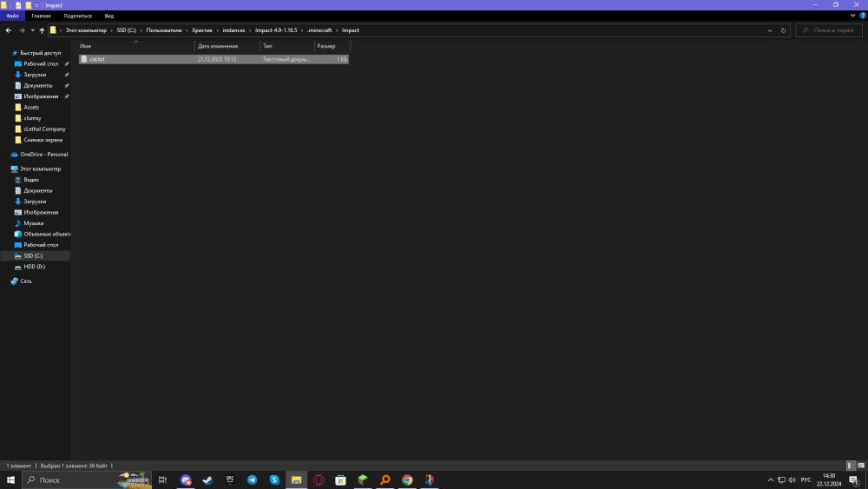868x489 pixels.
Task: Open the Minecraft block icon on taskbar
Action: click(x=363, y=480)
